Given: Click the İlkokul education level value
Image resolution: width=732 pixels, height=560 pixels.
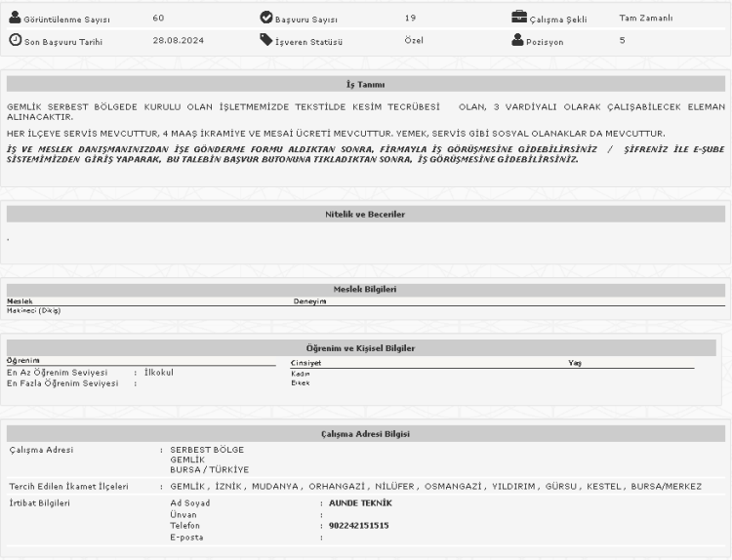Looking at the screenshot, I should 158,373.
